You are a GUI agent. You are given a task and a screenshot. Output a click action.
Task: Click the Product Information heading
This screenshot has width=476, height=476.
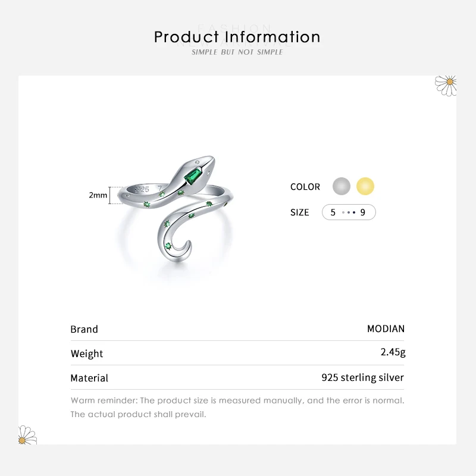237,37
